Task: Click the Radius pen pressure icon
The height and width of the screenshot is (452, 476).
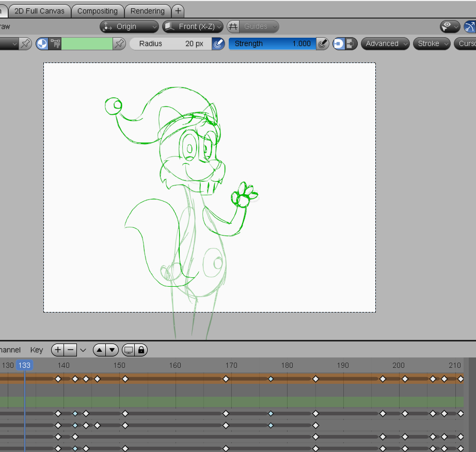Action: 218,44
